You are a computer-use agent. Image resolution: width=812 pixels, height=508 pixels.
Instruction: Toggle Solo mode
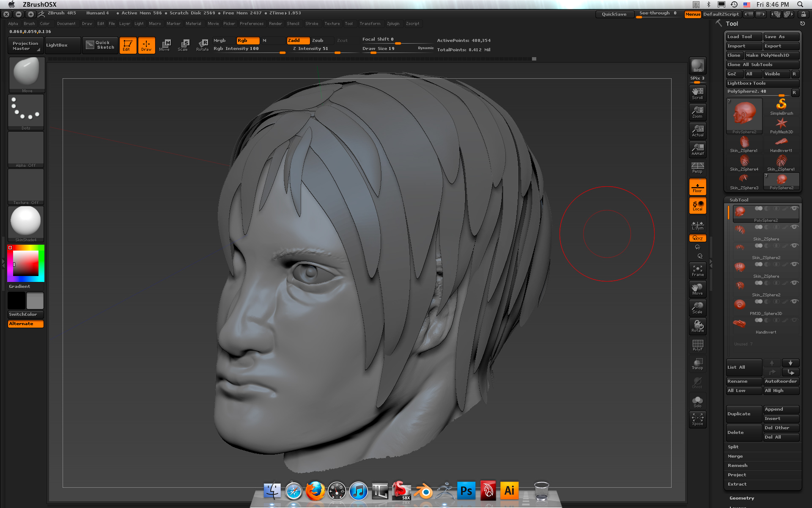697,401
